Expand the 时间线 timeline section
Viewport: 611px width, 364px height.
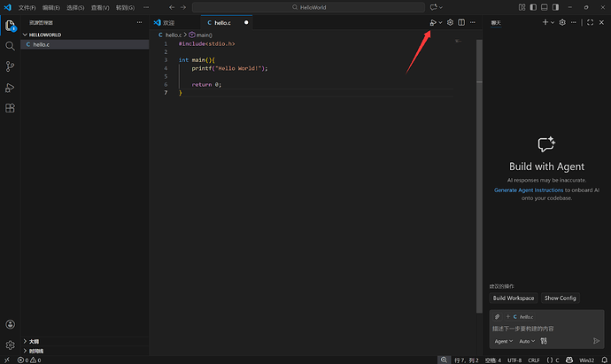click(x=84, y=351)
